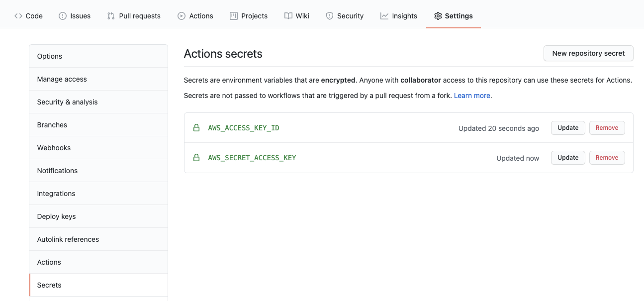Click the Security shield icon

[329, 15]
